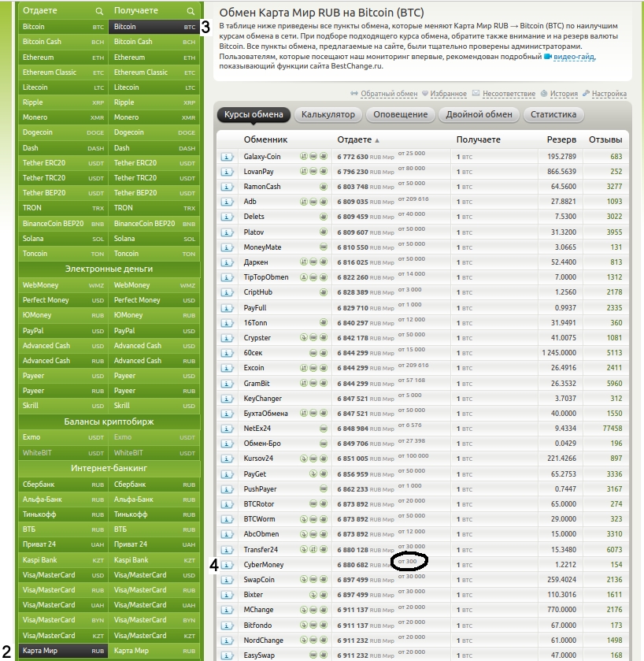
Task: Click the search icon in the Отдаете header
Action: 99,11
